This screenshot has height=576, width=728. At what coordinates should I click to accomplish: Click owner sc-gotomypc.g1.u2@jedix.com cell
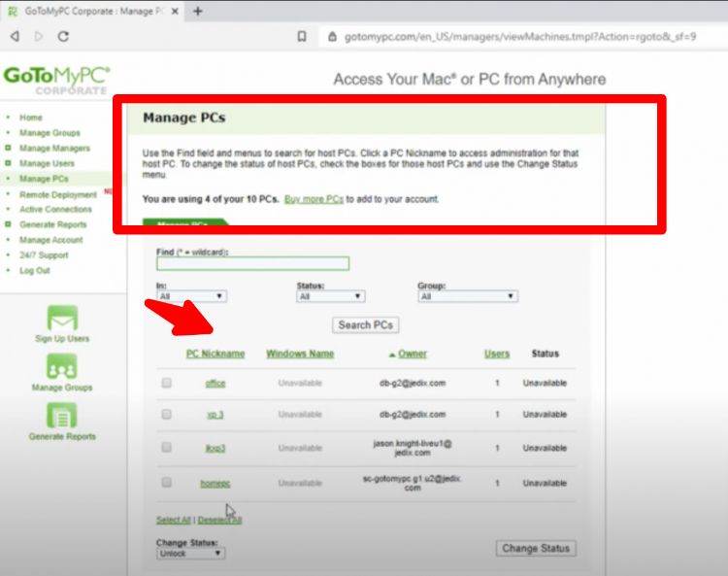[413, 483]
